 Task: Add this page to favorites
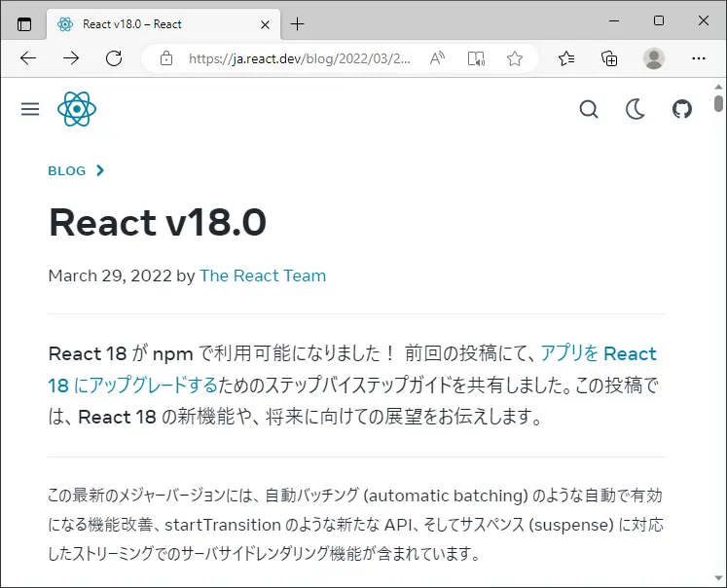[x=515, y=58]
